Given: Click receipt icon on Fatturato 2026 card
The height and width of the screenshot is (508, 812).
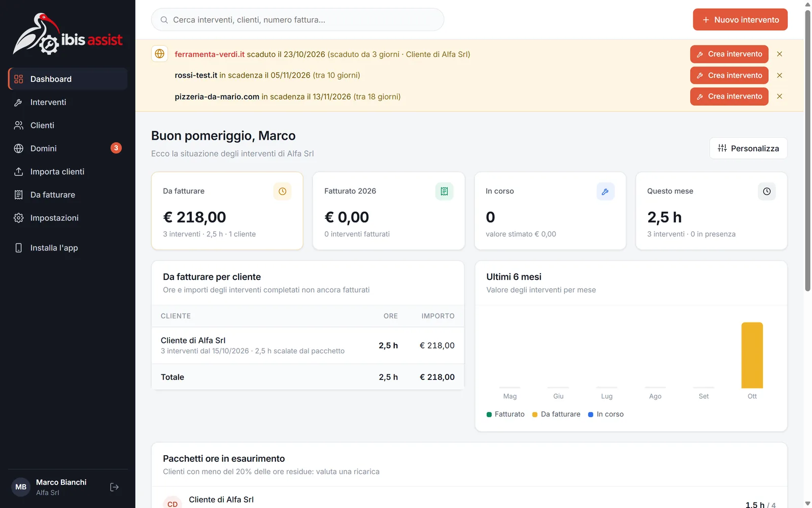Looking at the screenshot, I should tap(444, 192).
